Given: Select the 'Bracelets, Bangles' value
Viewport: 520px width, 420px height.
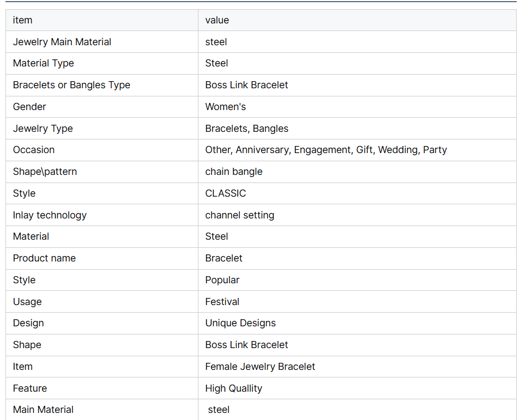Looking at the screenshot, I should [247, 129].
